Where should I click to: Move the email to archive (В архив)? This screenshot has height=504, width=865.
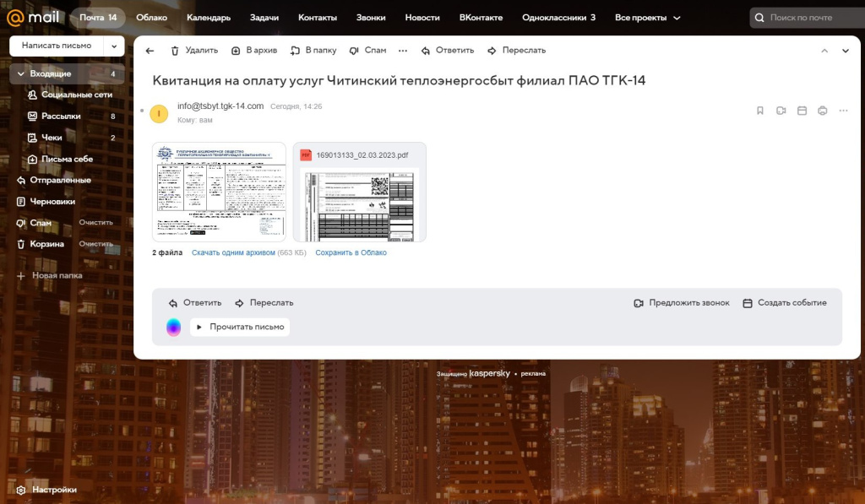(x=253, y=50)
